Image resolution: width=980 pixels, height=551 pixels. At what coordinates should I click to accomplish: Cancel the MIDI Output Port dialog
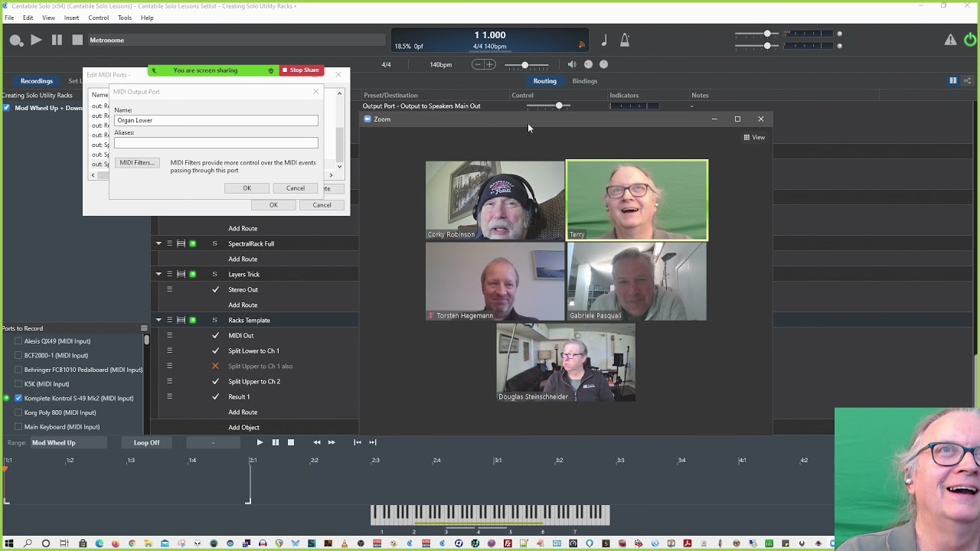[296, 188]
